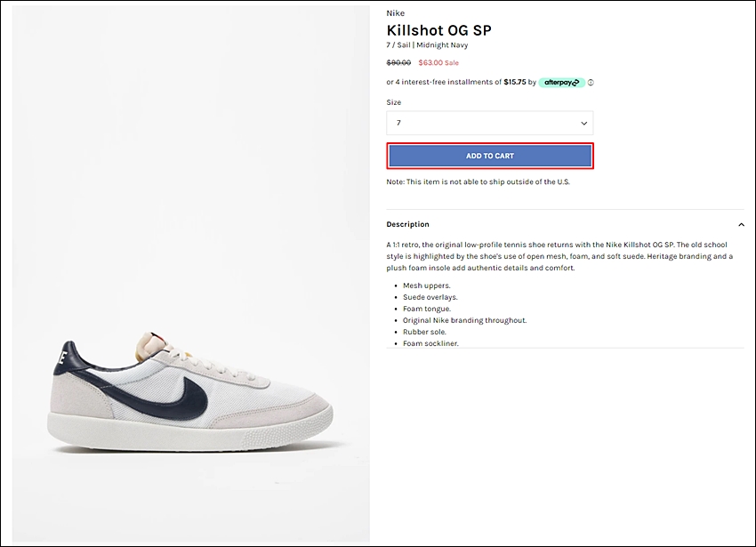Open the Size dropdown showing 7
The image size is (756, 547).
point(490,123)
